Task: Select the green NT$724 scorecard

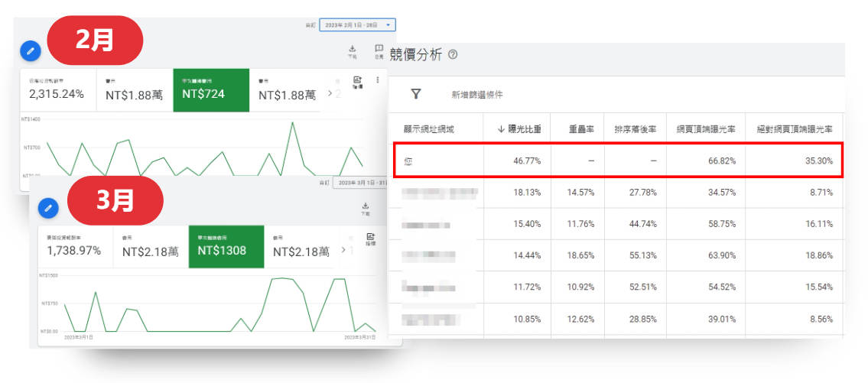Action: [x=212, y=90]
